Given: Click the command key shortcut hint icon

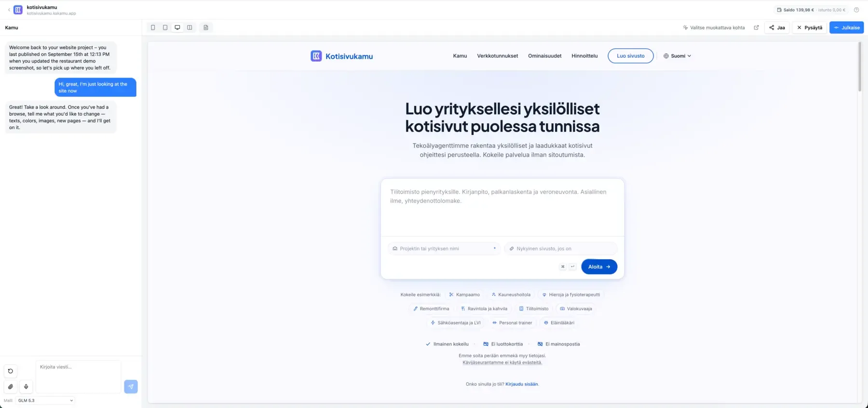Looking at the screenshot, I should tap(562, 266).
